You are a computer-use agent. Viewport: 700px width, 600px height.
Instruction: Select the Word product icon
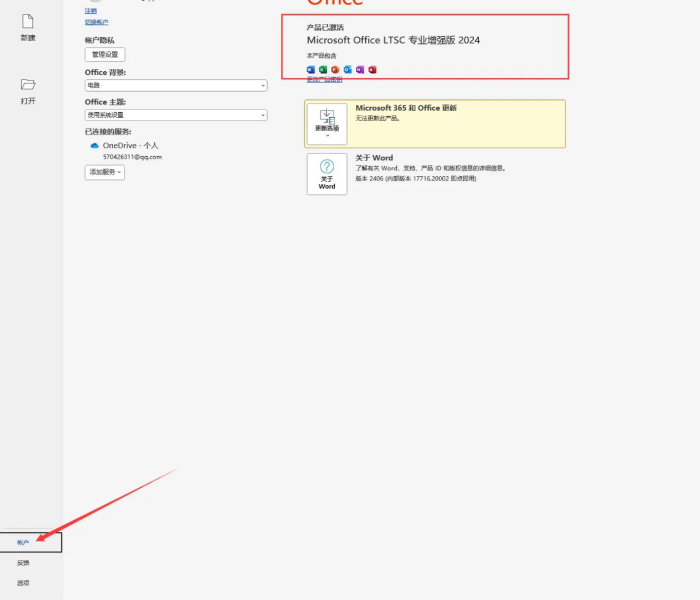[x=310, y=69]
